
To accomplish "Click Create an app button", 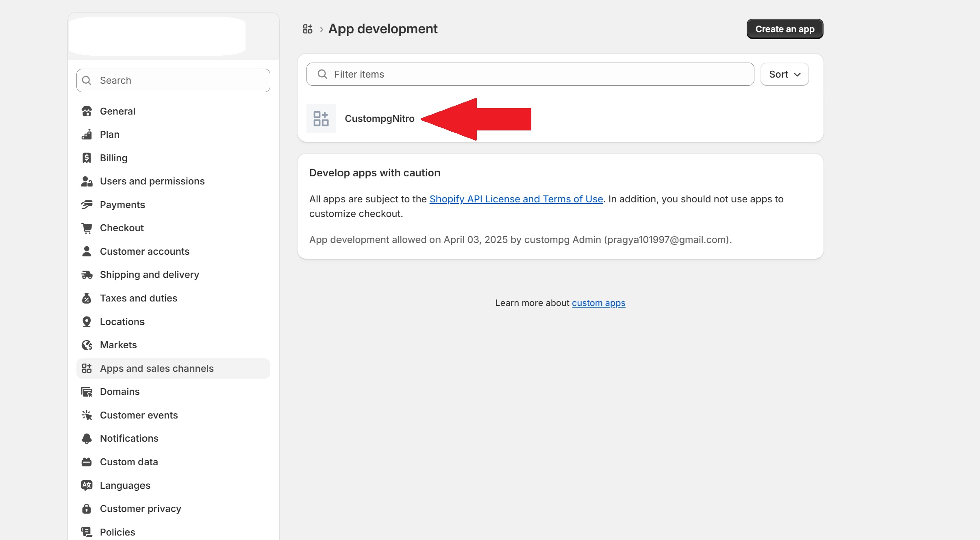I will tap(785, 29).
